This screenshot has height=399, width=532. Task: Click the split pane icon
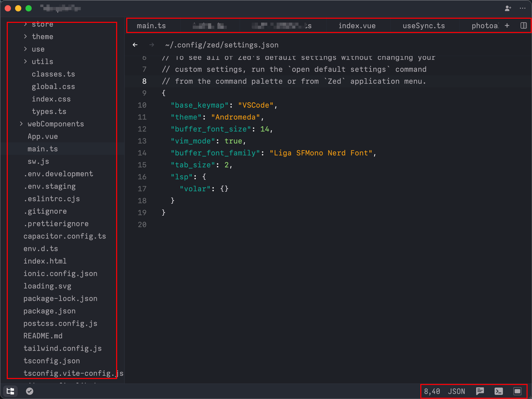click(x=523, y=25)
